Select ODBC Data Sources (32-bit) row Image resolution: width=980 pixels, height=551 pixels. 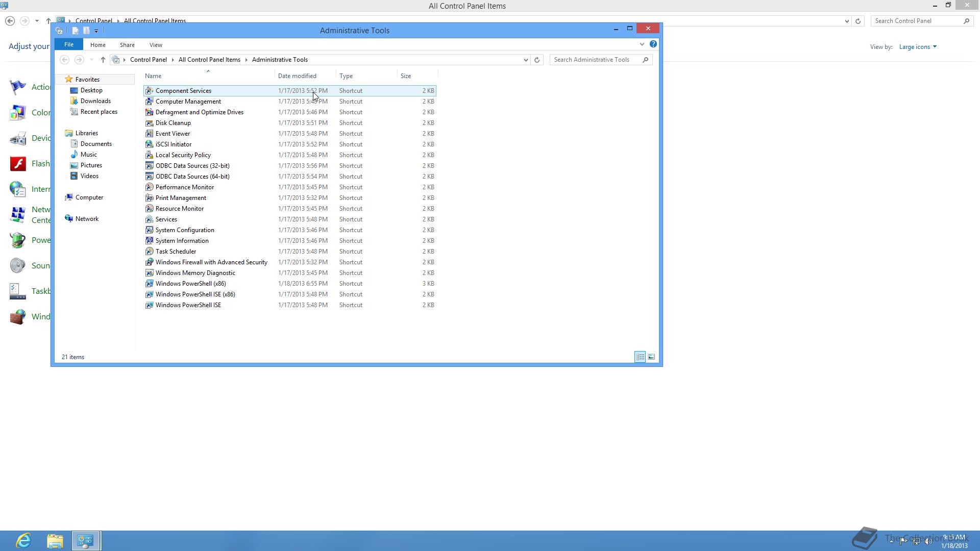[290, 166]
